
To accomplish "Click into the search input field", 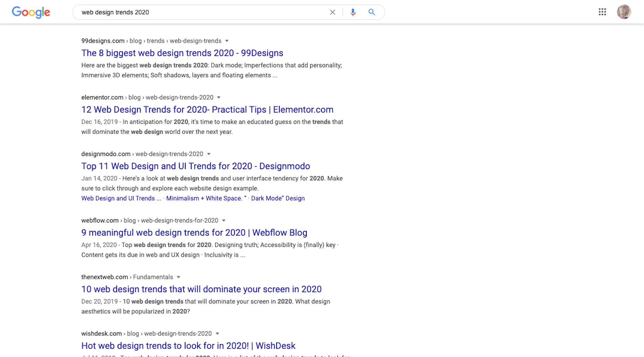I will point(201,12).
